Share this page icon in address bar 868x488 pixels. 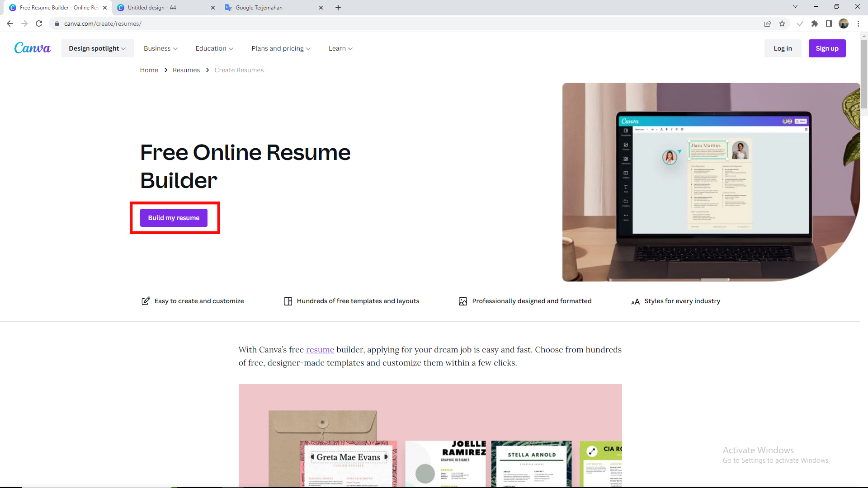[768, 23]
